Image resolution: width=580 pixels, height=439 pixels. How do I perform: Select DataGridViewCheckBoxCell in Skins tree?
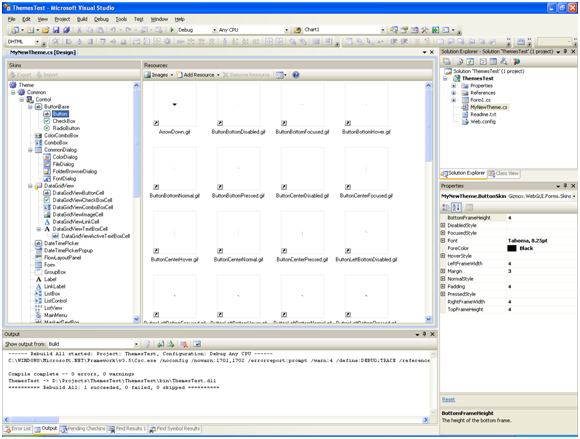point(82,200)
